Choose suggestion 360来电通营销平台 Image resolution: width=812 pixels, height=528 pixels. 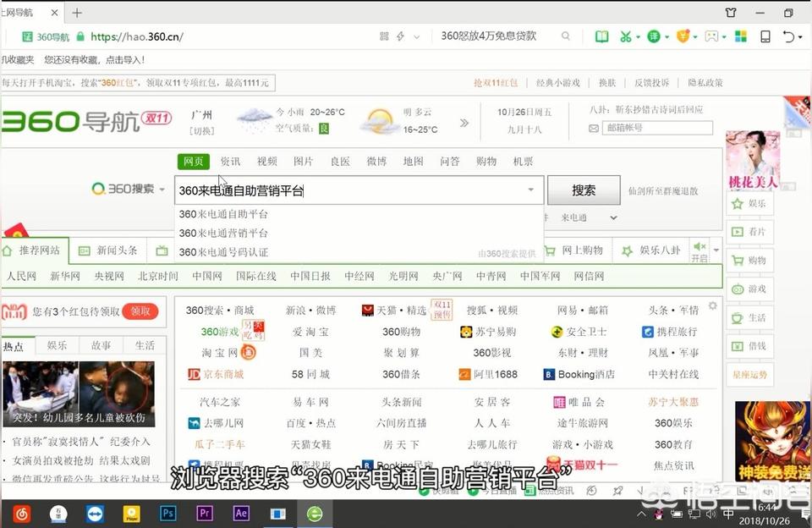coord(223,233)
